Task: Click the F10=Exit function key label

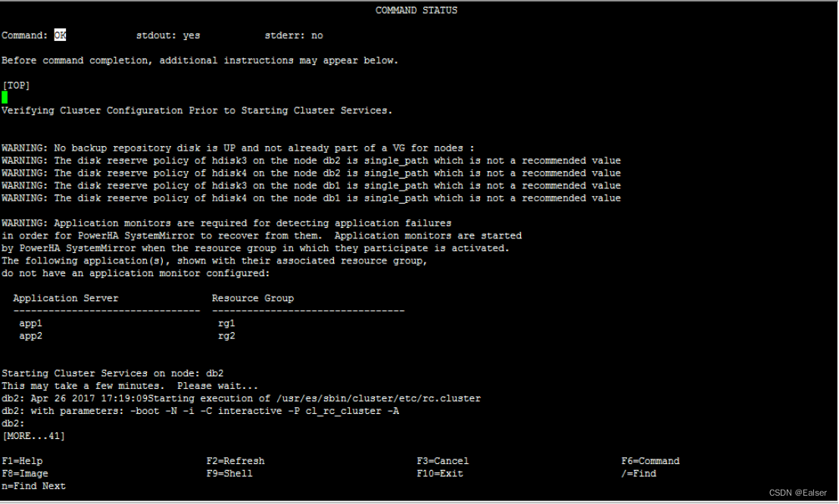Action: (441, 473)
